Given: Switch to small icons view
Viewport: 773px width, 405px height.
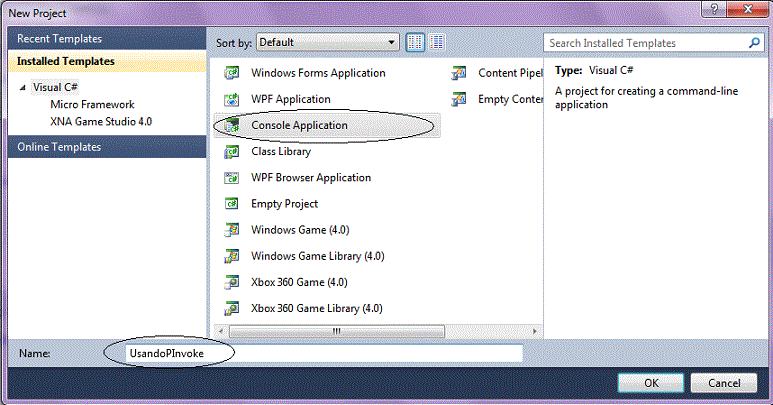Looking at the screenshot, I should click(437, 42).
